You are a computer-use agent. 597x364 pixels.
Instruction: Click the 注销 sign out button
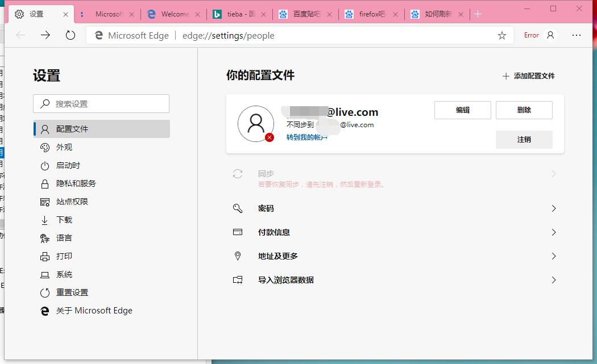coord(524,140)
